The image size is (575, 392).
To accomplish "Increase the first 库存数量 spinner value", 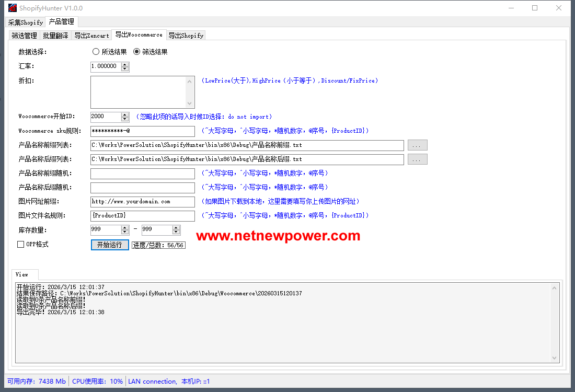I will tap(125, 227).
